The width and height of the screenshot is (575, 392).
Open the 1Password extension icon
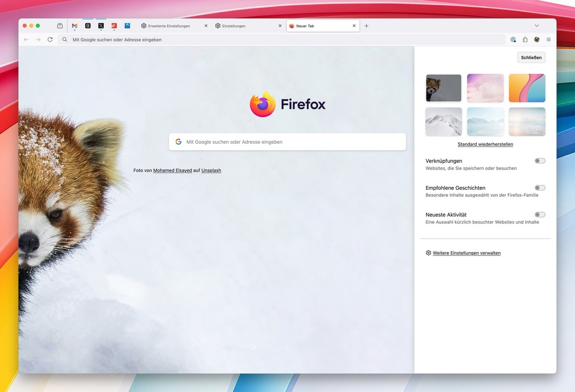pyautogui.click(x=513, y=39)
